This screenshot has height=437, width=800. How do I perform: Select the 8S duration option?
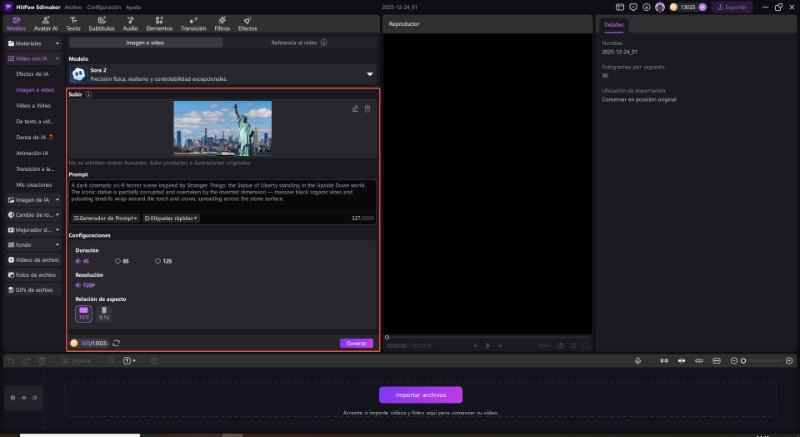tap(122, 261)
